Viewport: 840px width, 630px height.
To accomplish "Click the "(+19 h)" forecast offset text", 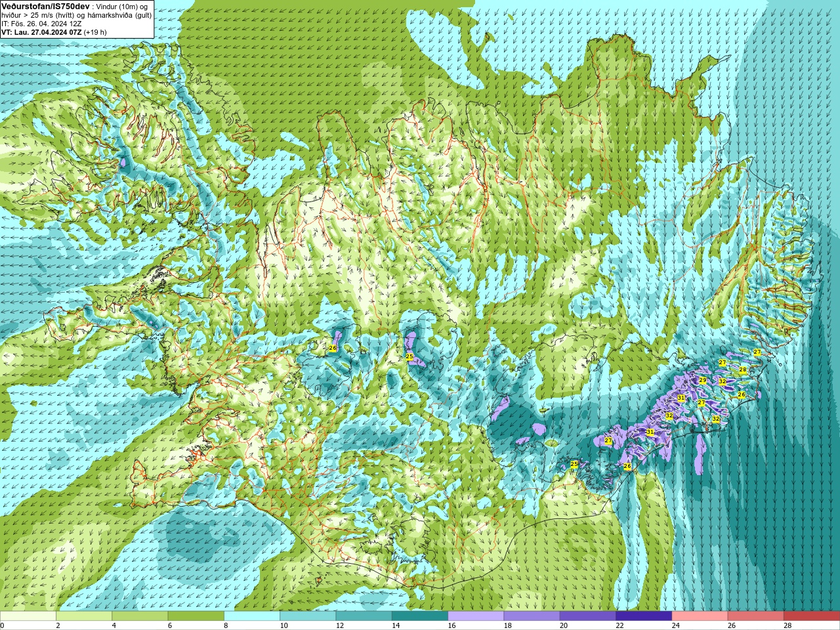I will pyautogui.click(x=95, y=32).
